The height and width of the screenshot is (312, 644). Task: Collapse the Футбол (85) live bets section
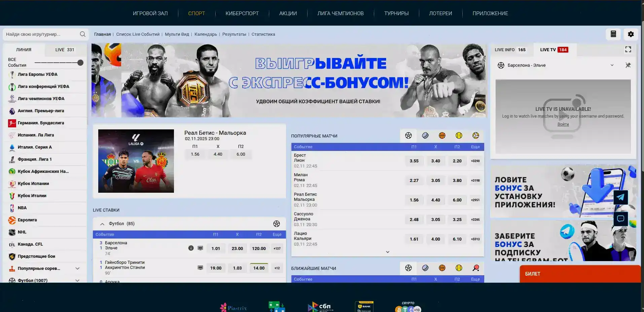102,223
